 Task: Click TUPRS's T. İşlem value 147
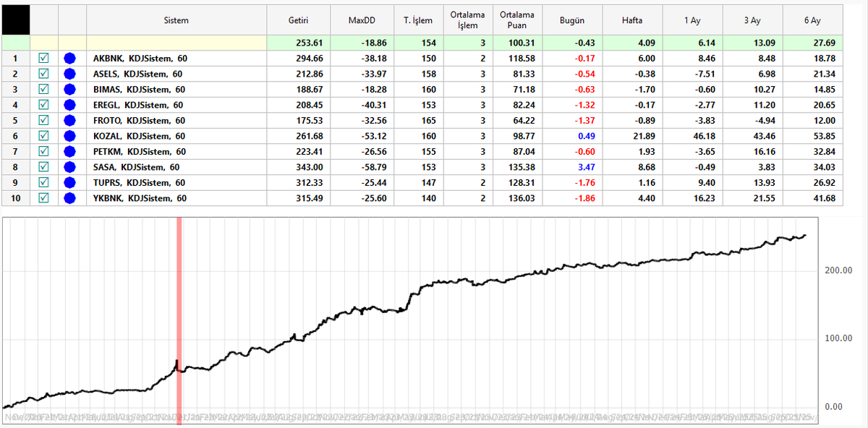coord(428,182)
